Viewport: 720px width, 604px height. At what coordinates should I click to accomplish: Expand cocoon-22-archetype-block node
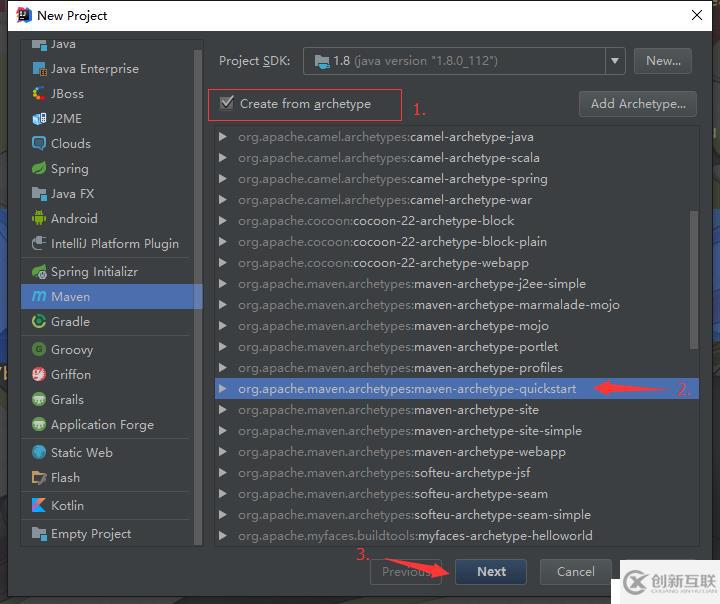(x=223, y=220)
